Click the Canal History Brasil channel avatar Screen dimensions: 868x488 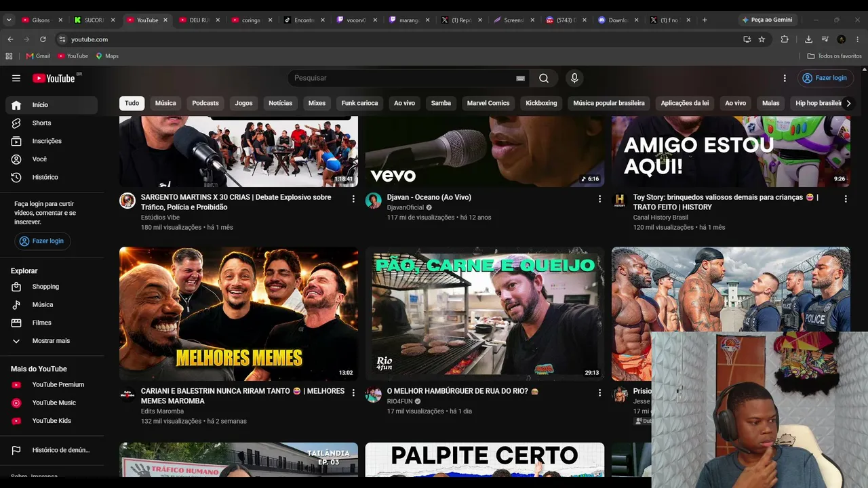coord(620,200)
